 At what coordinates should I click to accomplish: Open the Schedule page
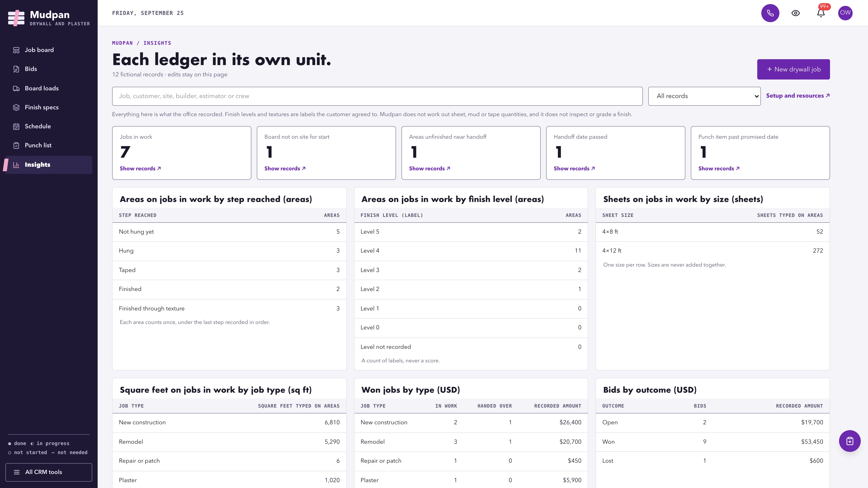[x=49, y=126]
